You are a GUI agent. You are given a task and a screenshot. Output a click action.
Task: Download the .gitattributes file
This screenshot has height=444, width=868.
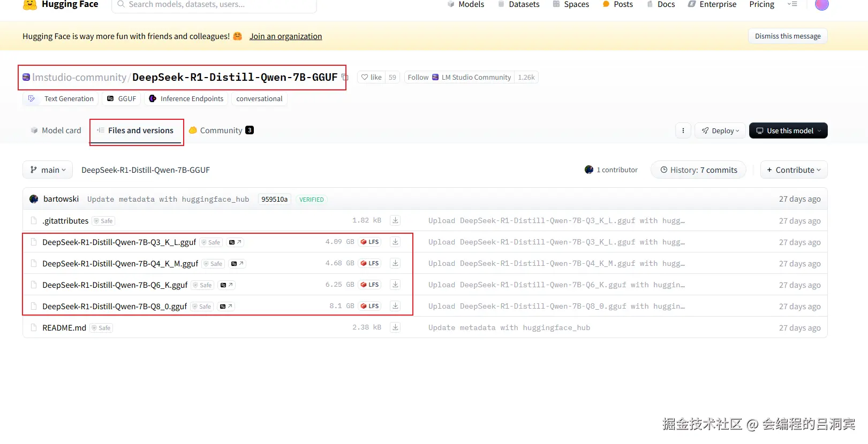tap(395, 220)
